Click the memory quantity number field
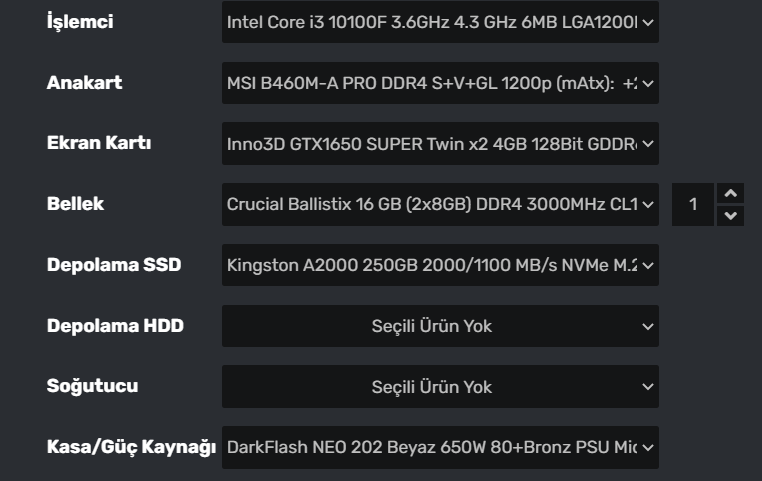This screenshot has width=762, height=481. (693, 205)
